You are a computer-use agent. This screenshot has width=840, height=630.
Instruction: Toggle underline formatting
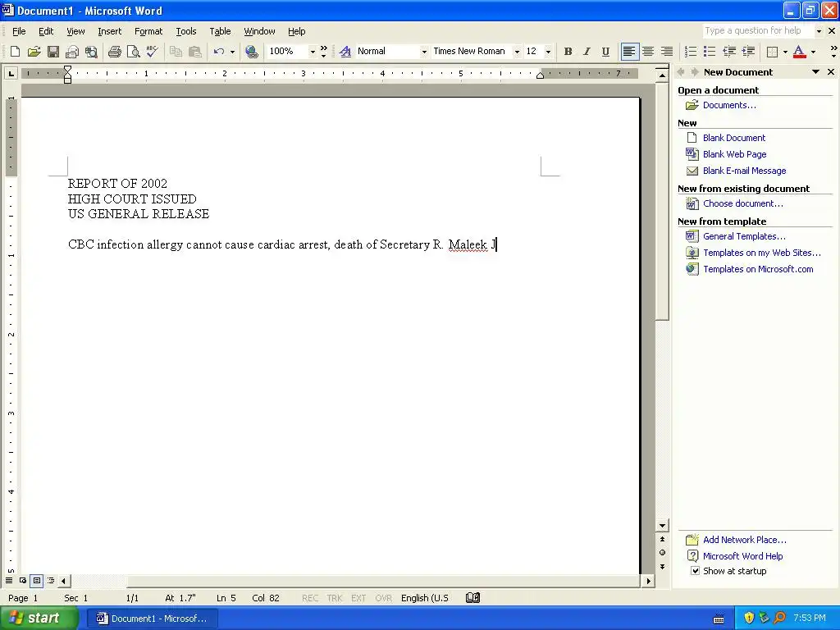[605, 52]
